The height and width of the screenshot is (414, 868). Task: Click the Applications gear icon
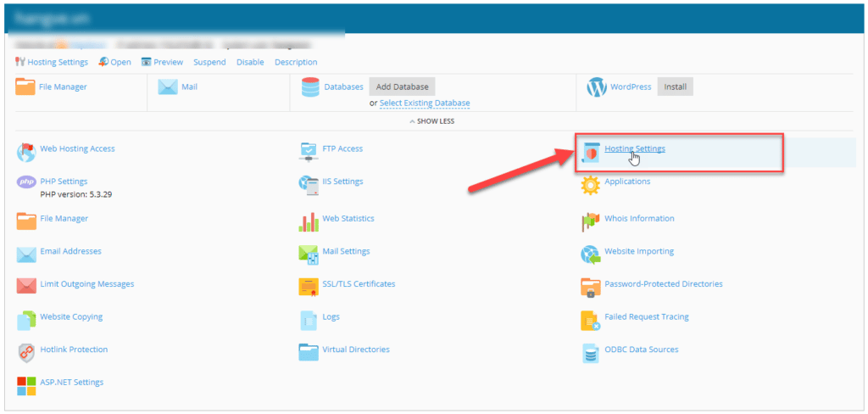click(x=591, y=184)
